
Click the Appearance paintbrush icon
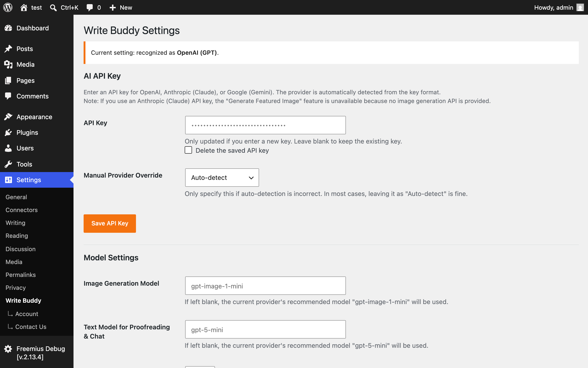click(8, 117)
